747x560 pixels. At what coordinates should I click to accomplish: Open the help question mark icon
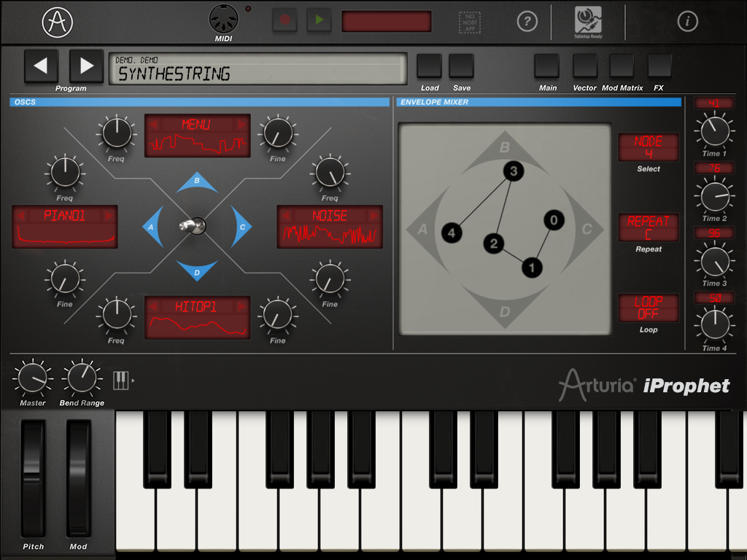[x=527, y=21]
